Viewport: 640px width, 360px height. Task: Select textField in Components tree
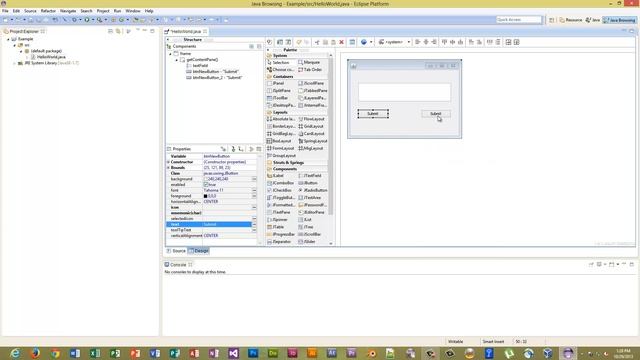197,66
